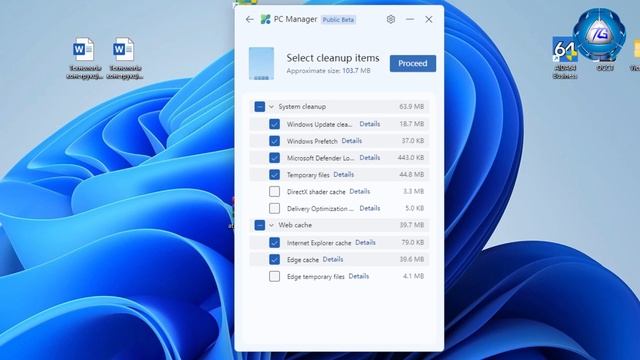Open Details for Edge cache

click(x=333, y=259)
